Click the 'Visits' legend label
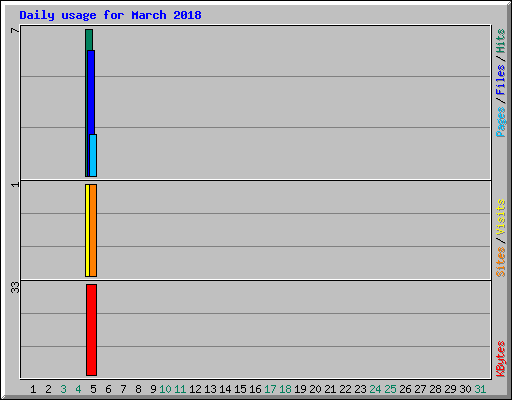 [500, 217]
